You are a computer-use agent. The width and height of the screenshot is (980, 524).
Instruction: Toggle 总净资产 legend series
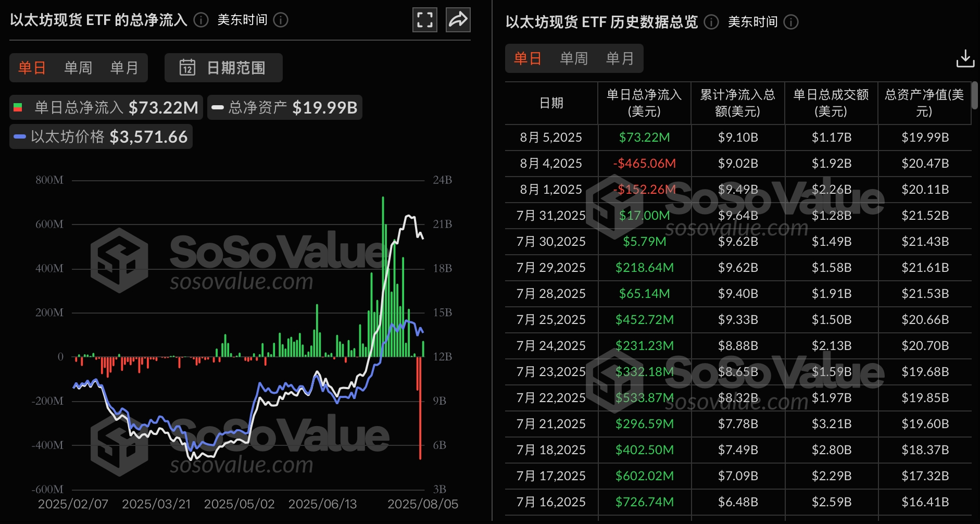(285, 107)
